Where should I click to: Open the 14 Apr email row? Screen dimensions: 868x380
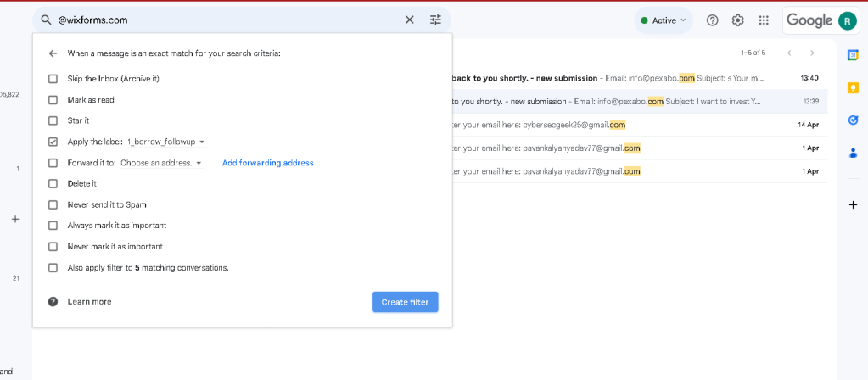[640, 125]
